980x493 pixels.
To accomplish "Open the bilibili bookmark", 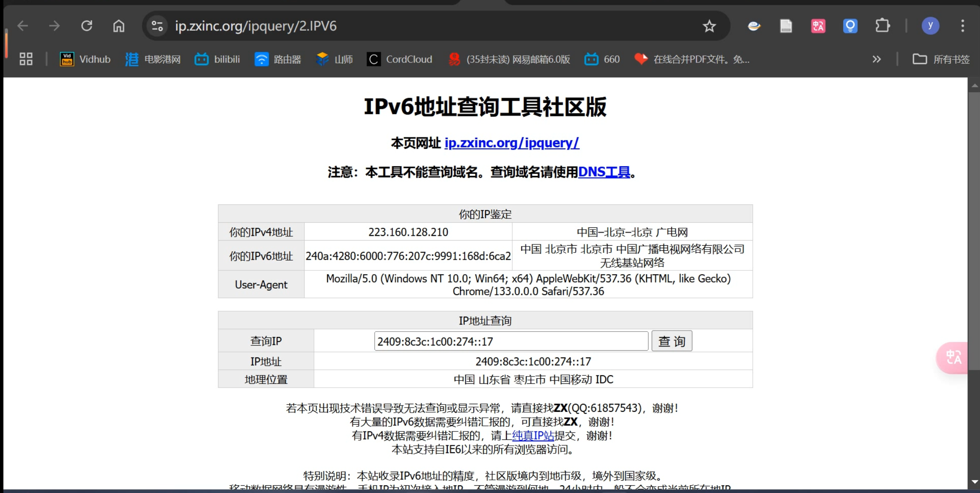I will (x=217, y=59).
